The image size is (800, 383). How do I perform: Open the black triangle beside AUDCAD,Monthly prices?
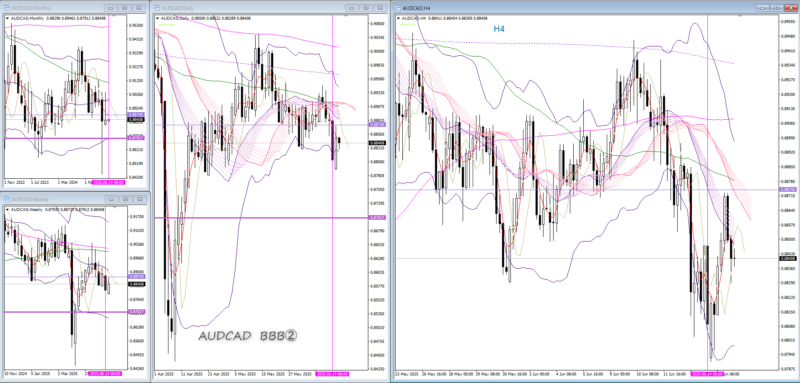click(7, 18)
